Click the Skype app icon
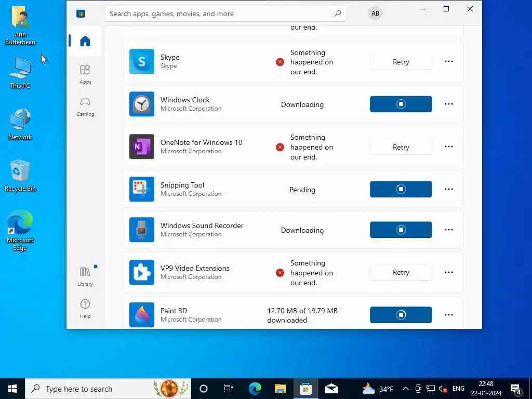Viewport: 532px width, 399px height. 142,61
